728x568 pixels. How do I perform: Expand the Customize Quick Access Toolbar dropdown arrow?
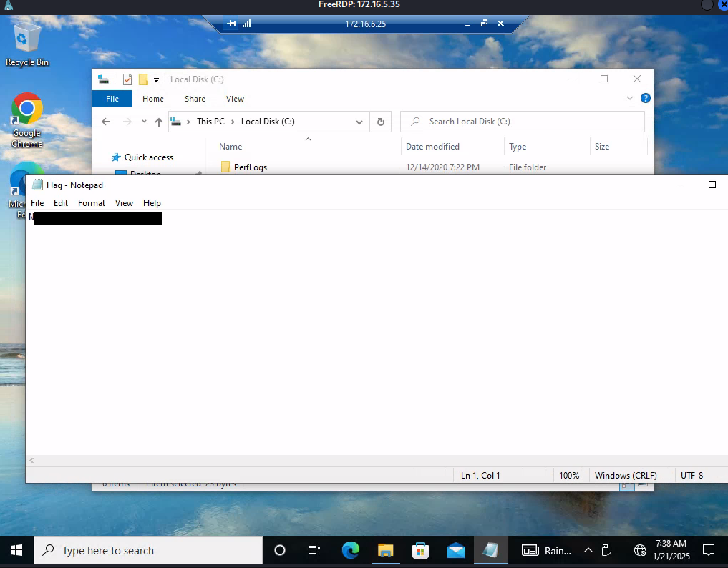156,79
